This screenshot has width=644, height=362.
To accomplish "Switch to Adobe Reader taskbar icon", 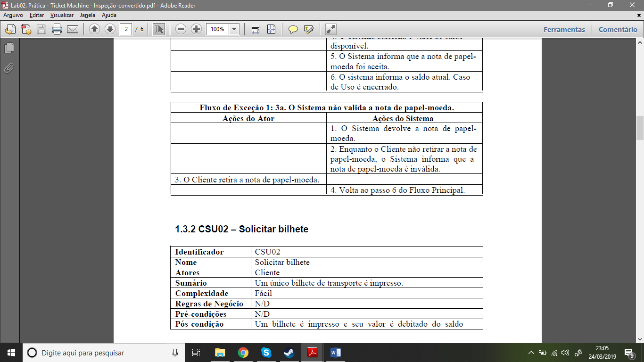I will (x=312, y=353).
